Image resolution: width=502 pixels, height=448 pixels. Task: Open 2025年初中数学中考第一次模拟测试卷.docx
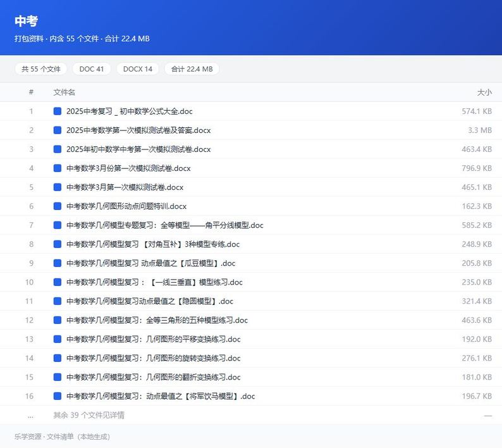pos(138,149)
